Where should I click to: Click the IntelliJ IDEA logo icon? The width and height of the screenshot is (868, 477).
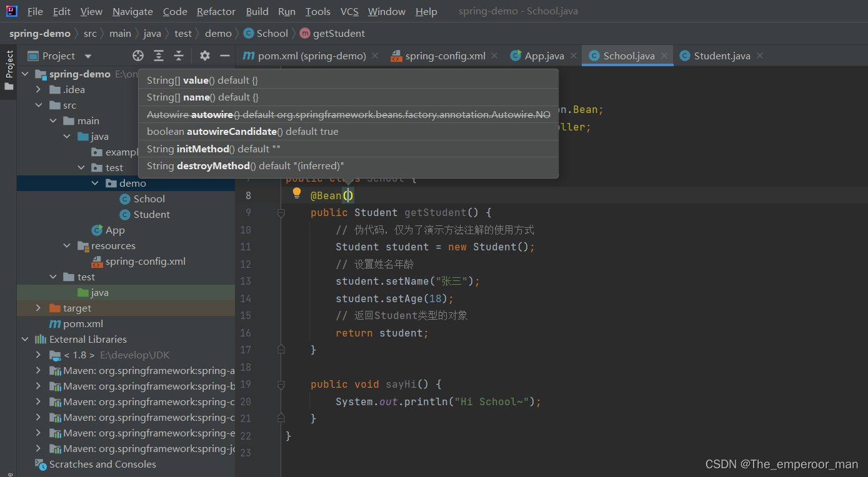12,11
